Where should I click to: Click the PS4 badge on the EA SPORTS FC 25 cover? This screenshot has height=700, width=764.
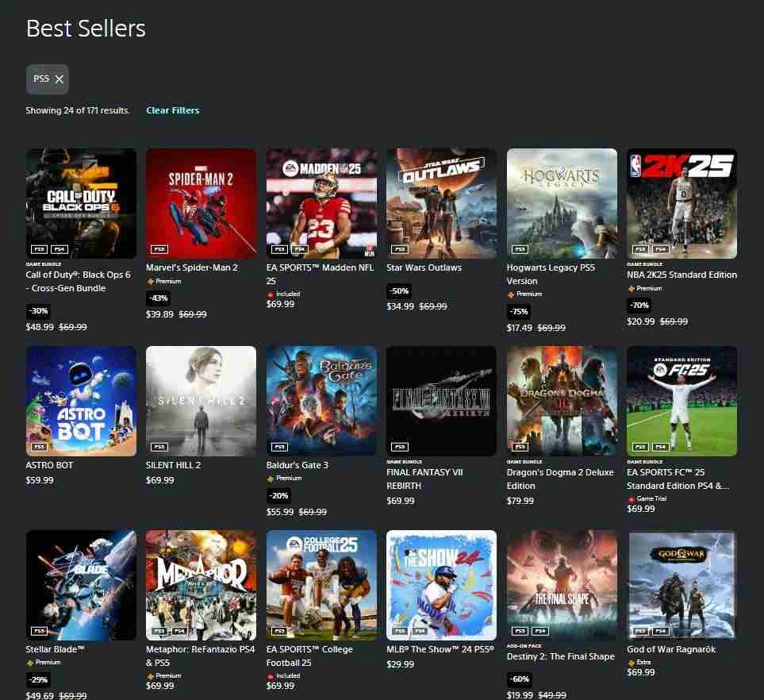661,447
